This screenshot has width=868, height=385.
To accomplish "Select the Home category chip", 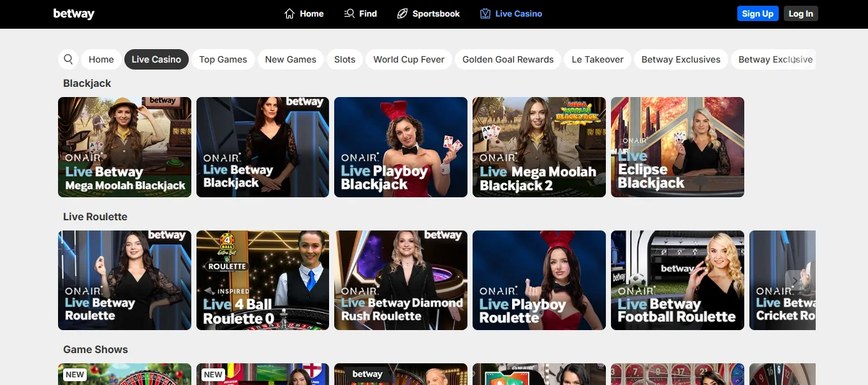I will [101, 59].
